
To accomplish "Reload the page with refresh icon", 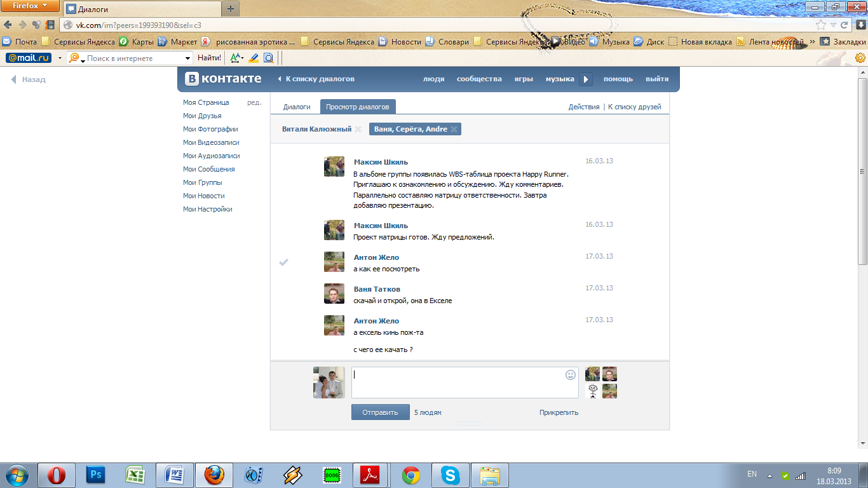I will 844,25.
